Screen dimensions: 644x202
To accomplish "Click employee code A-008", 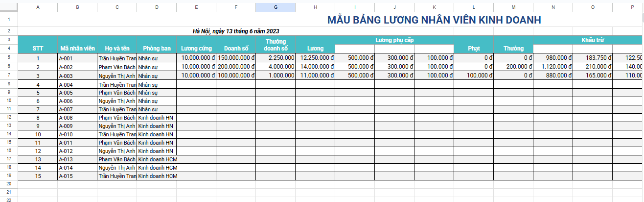I will [x=77, y=117].
